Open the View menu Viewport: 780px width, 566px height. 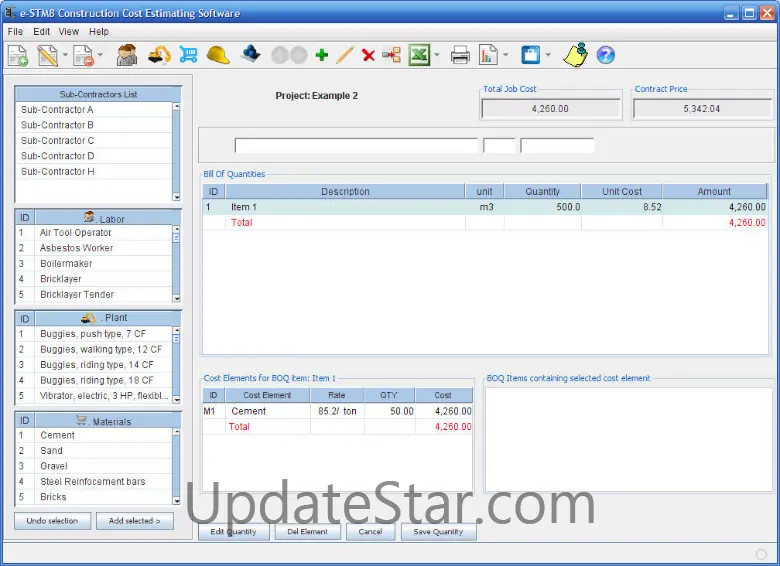point(69,31)
